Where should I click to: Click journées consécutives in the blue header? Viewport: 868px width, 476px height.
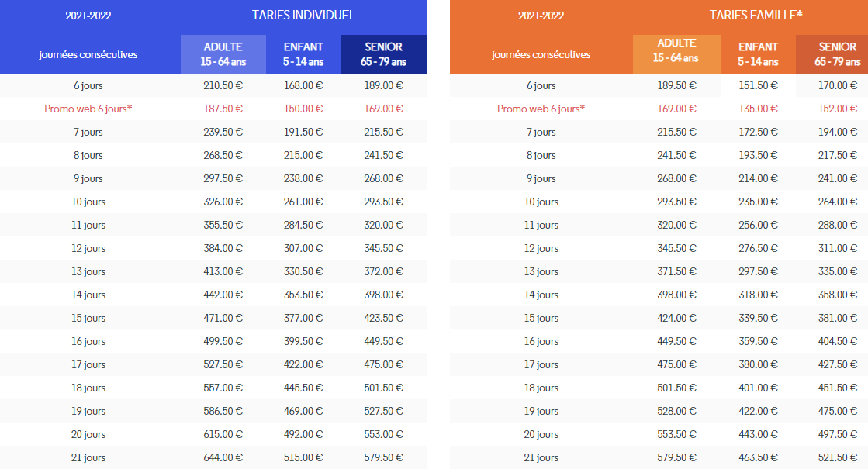pyautogui.click(x=88, y=54)
